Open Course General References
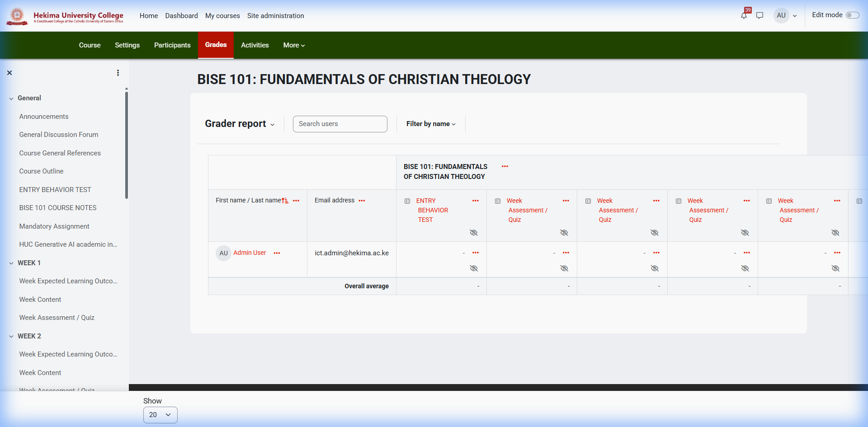The height and width of the screenshot is (427, 868). tap(60, 153)
